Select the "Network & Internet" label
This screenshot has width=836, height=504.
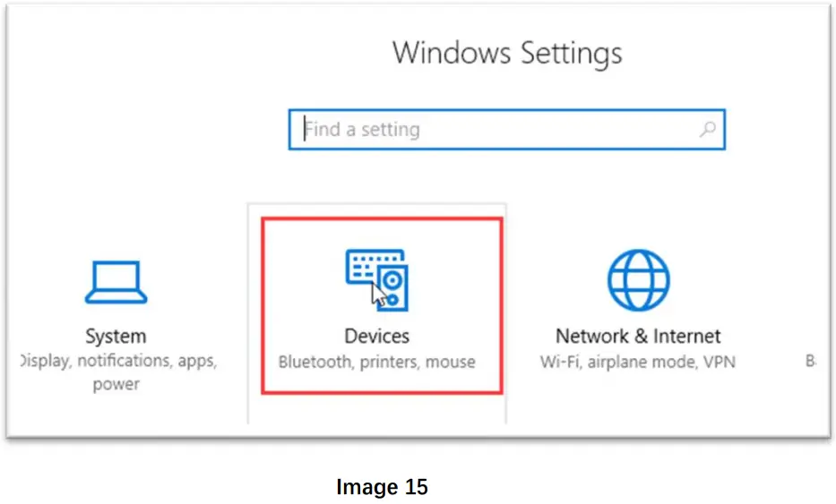[638, 337]
